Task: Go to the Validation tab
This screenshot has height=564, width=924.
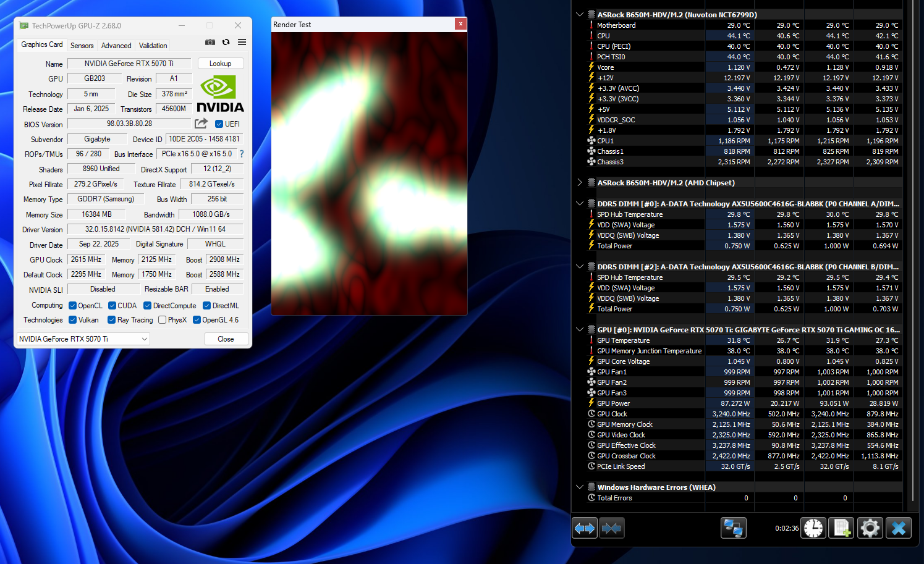Action: point(153,46)
